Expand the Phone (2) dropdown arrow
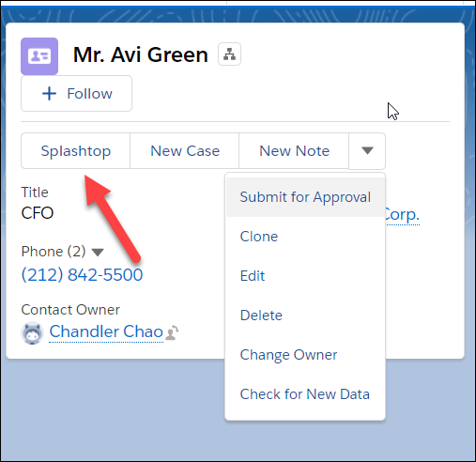The image size is (476, 462). pos(98,252)
